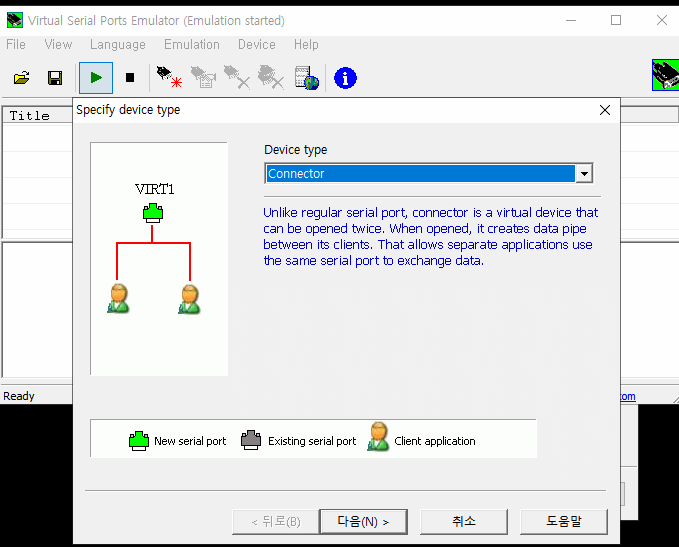Click the Device type label
Viewport: 679px width, 547px height.
tap(296, 150)
